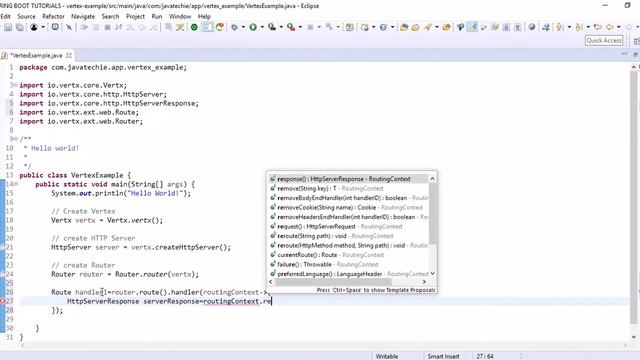Open the Run launch dropdown arrow
This screenshot has width=640, height=360.
click(262, 27)
